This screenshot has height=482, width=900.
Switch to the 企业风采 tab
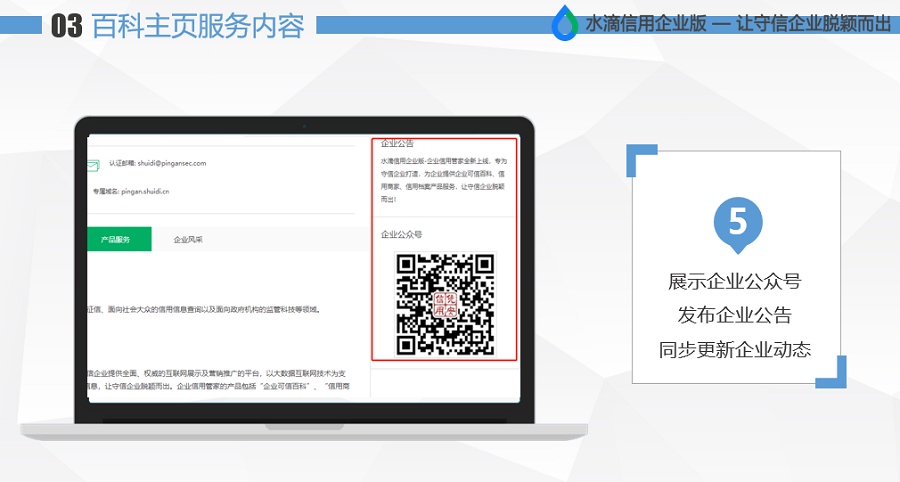click(188, 240)
